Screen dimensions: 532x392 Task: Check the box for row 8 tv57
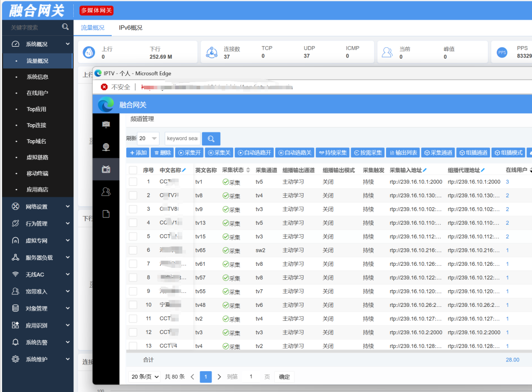coord(133,278)
